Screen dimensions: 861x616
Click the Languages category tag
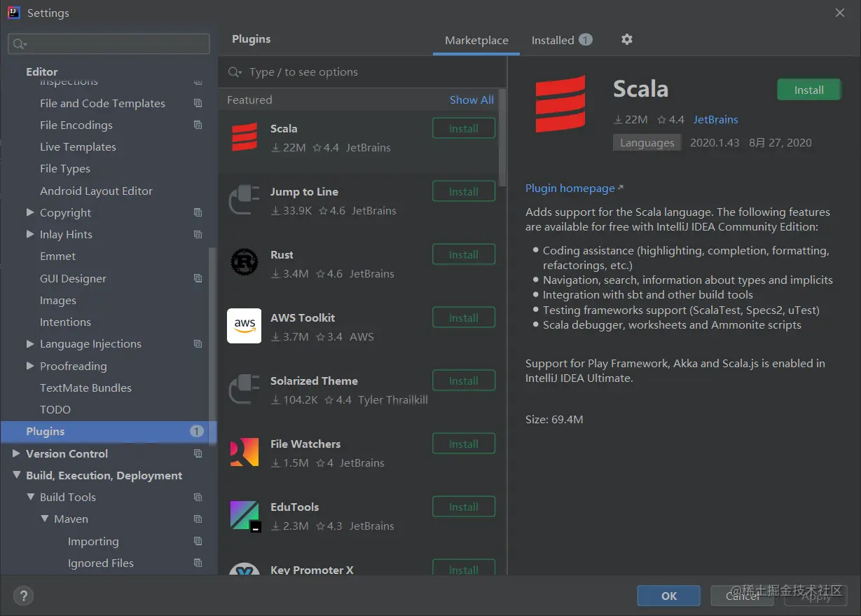pyautogui.click(x=647, y=142)
